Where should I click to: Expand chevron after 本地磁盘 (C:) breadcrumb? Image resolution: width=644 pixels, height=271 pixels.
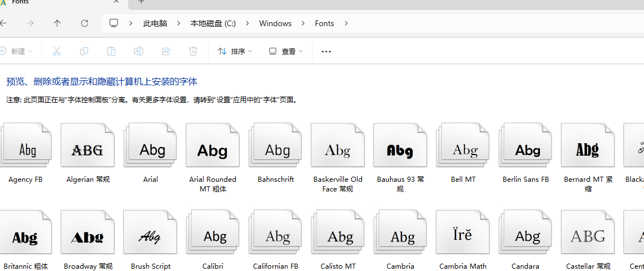pos(247,23)
